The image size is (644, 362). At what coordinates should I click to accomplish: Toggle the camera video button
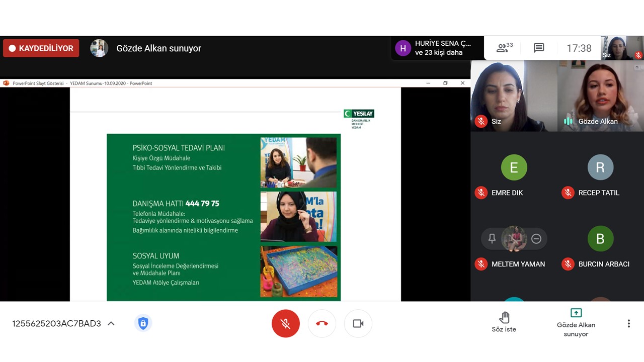pos(358,323)
